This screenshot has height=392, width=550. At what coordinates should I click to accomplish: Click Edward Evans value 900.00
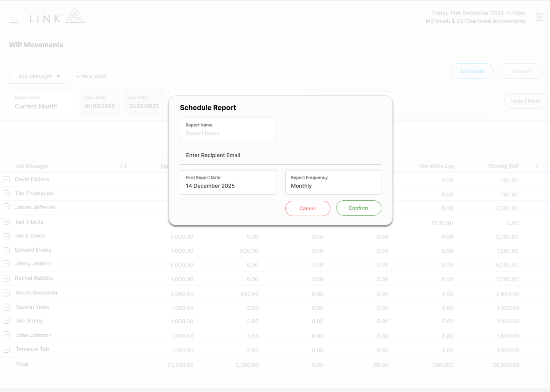point(249,251)
